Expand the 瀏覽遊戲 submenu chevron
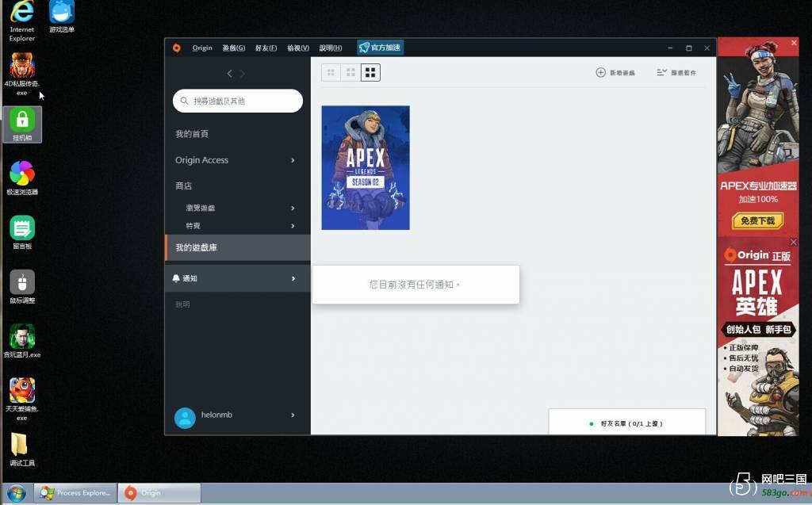The image size is (812, 505). pos(293,208)
